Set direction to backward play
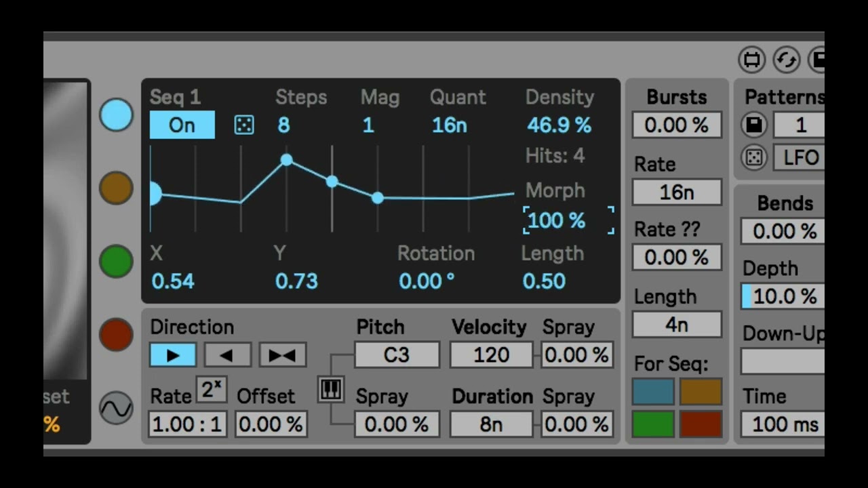The image size is (868, 488). coord(228,355)
